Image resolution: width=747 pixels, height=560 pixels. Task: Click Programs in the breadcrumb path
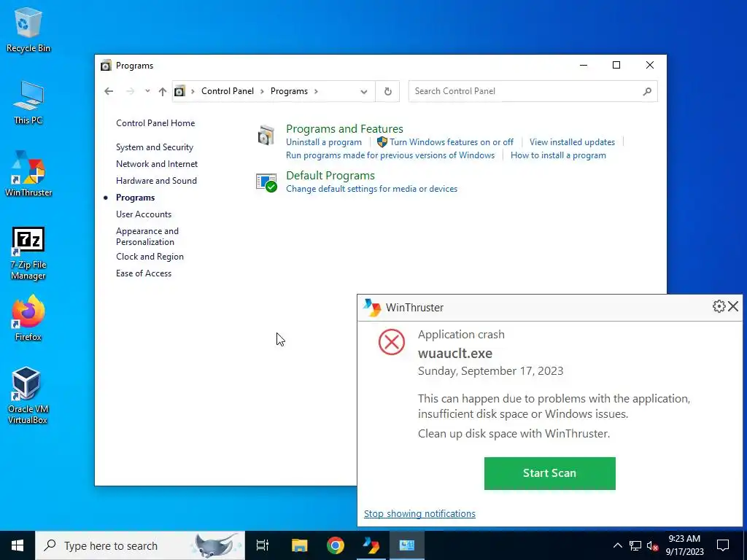289,91
